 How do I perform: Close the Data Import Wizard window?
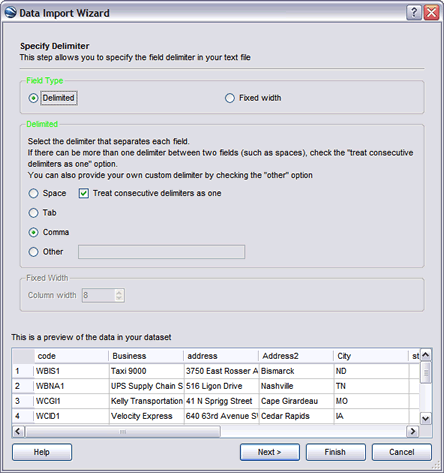tap(431, 13)
